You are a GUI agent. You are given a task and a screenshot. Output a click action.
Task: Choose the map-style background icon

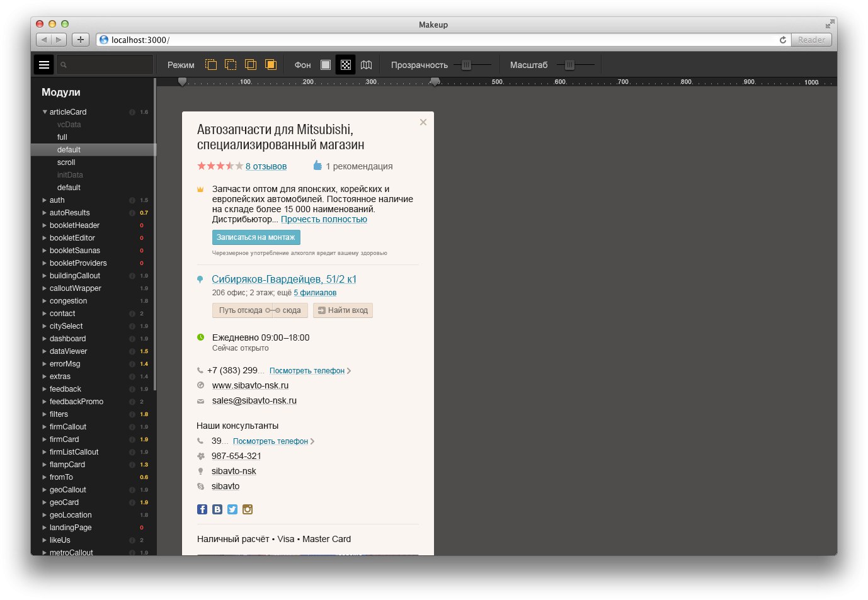pyautogui.click(x=367, y=65)
